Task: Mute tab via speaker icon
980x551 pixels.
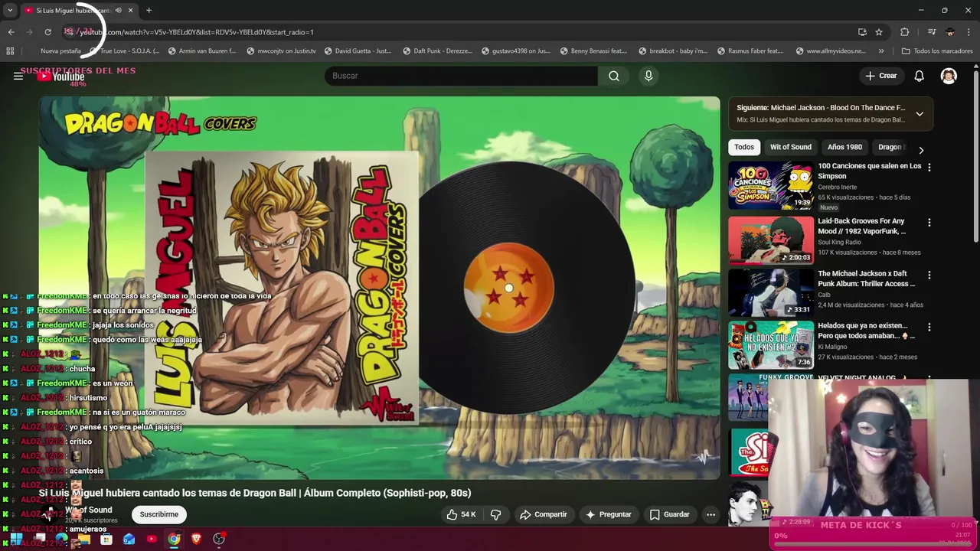Action: coord(118,11)
